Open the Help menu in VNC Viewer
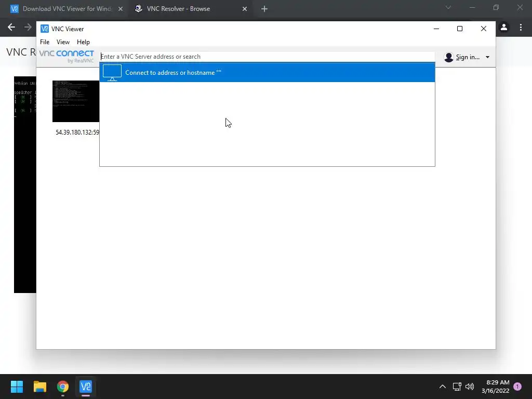The image size is (532, 399). pyautogui.click(x=83, y=42)
